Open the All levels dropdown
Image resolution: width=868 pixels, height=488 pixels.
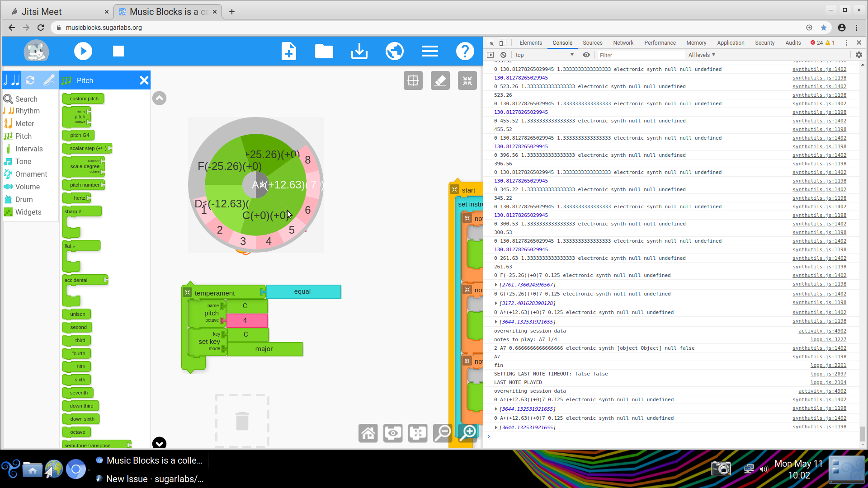(702, 55)
